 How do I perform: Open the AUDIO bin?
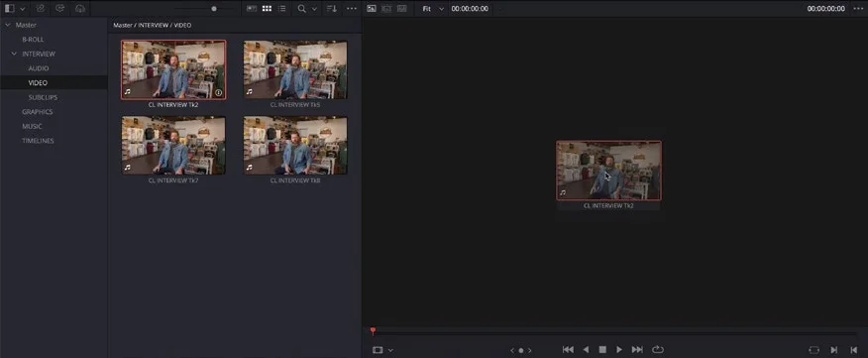pos(39,68)
